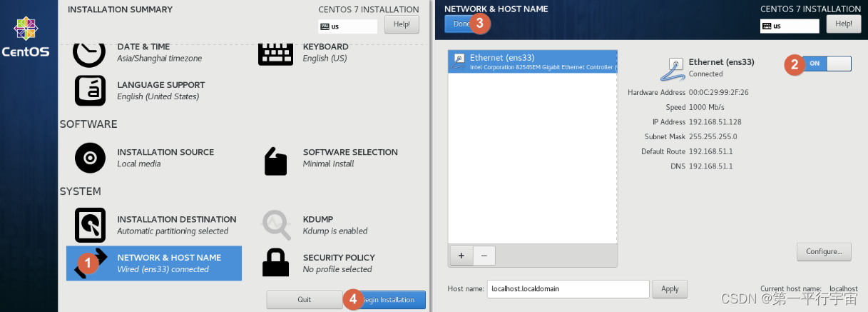Viewport: 868px width, 312px height.
Task: Click Quit button
Action: 305,300
